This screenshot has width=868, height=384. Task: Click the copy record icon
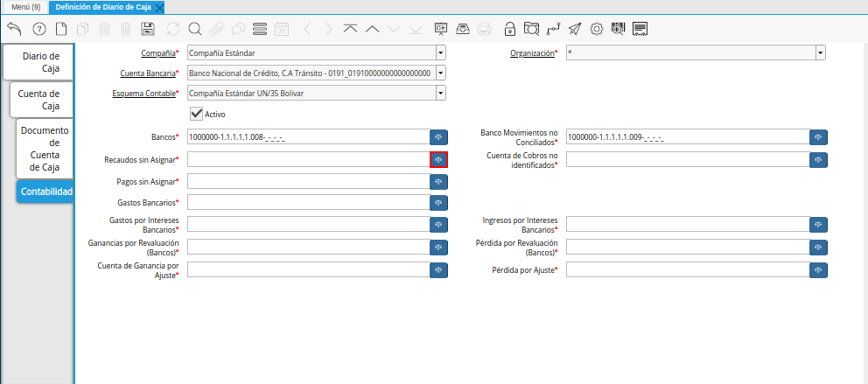point(83,29)
